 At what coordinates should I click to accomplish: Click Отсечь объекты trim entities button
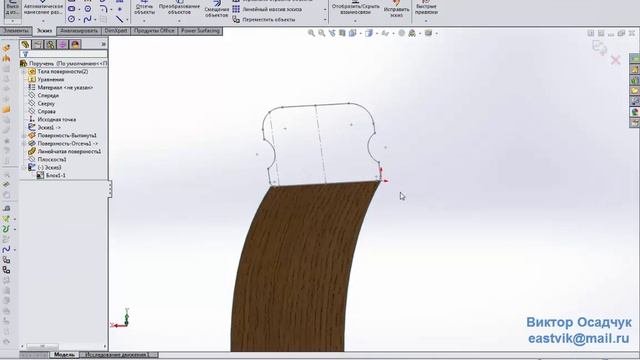click(144, 8)
